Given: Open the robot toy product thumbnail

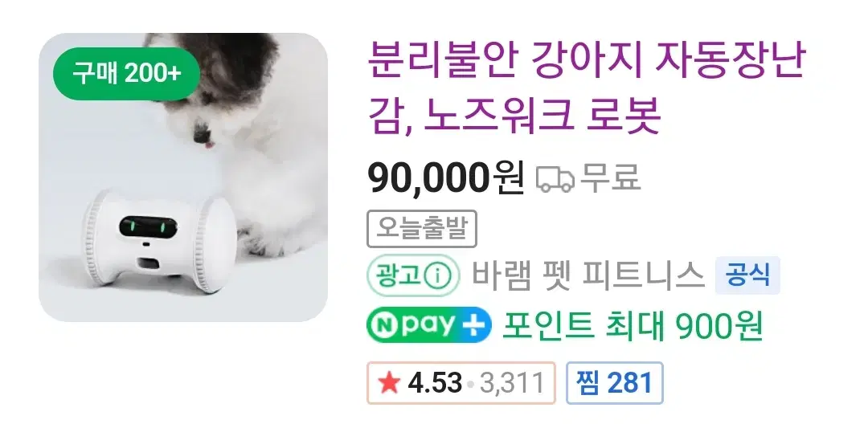Looking at the screenshot, I should tap(183, 177).
